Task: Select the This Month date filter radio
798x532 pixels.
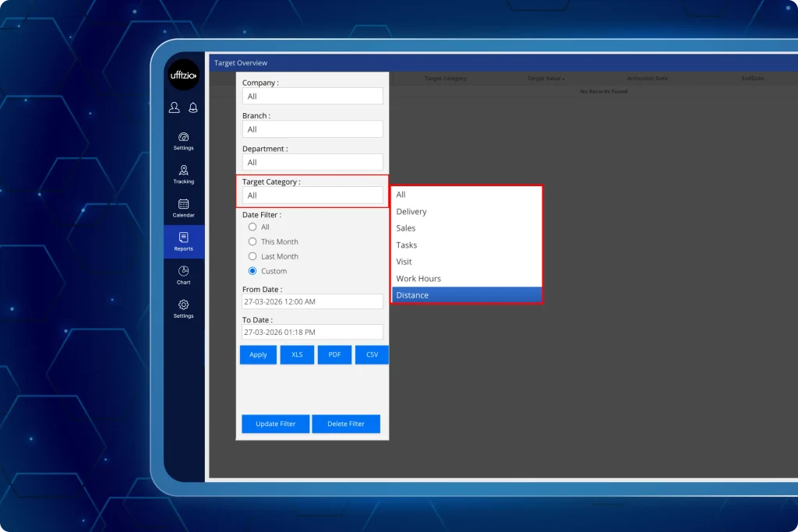Action: (x=252, y=241)
